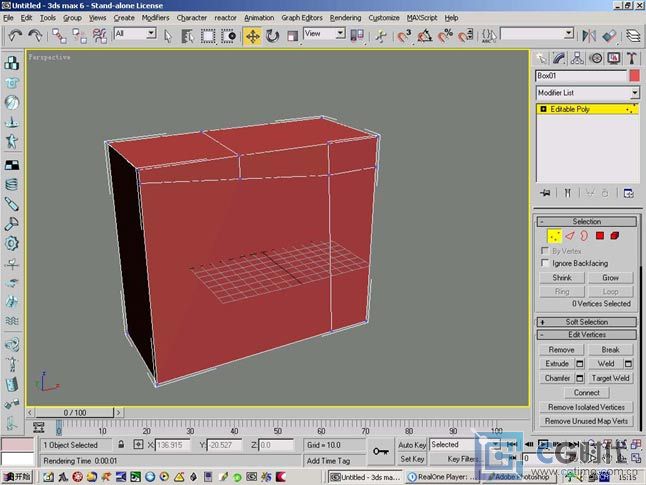
Task: Switch to the Motion command panel tab
Action: (x=596, y=58)
